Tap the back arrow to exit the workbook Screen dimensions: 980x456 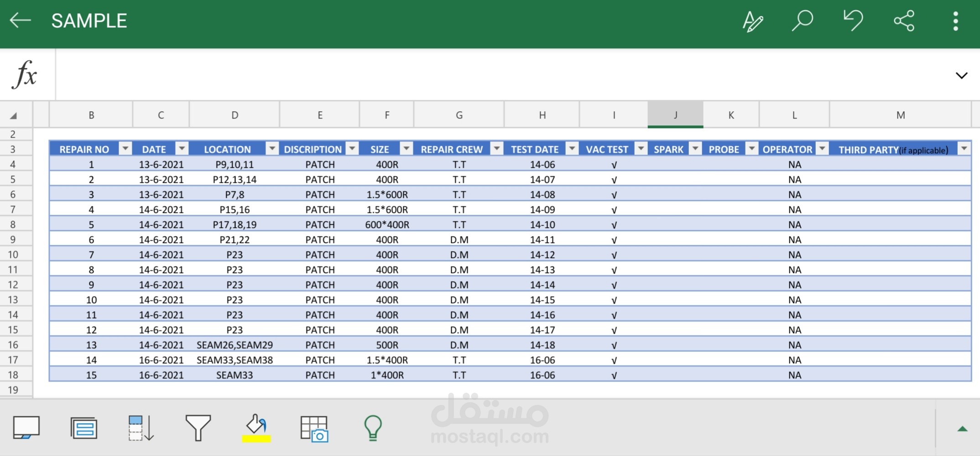20,20
